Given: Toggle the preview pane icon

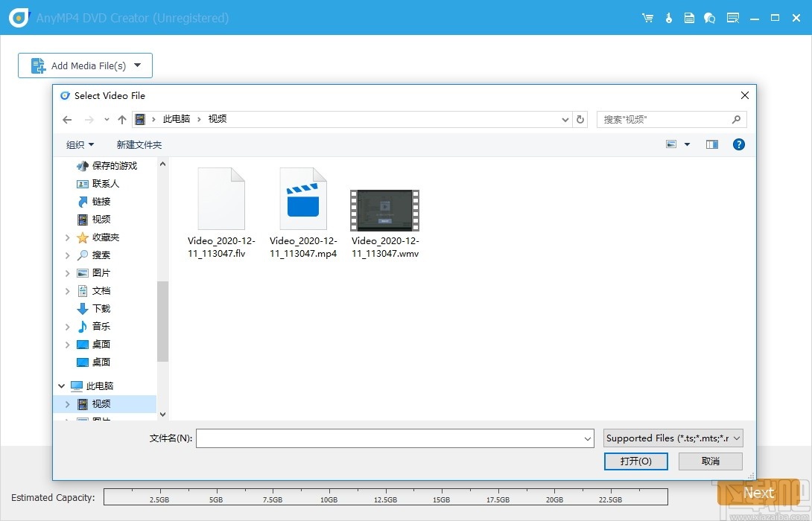Looking at the screenshot, I should pyautogui.click(x=711, y=144).
